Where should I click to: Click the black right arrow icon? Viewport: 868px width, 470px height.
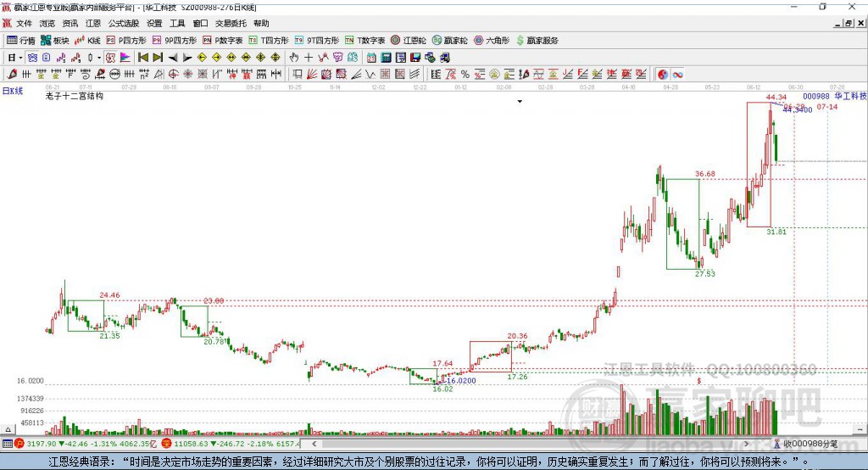pyautogui.click(x=187, y=58)
